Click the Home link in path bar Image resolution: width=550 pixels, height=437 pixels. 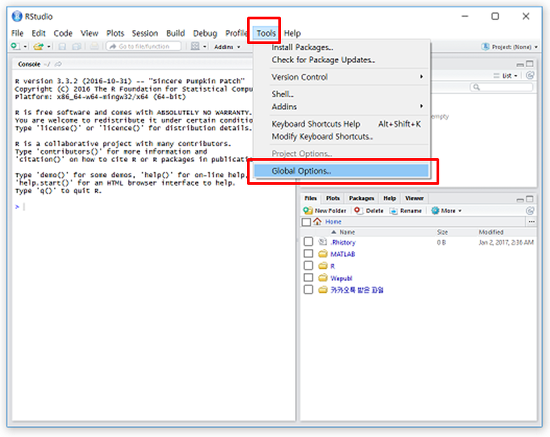(333, 222)
